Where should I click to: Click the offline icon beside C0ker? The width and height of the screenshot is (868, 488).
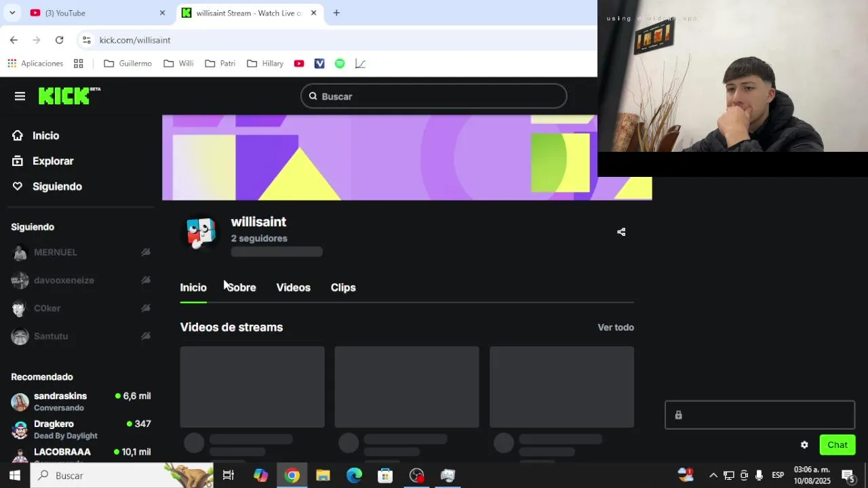(x=146, y=308)
